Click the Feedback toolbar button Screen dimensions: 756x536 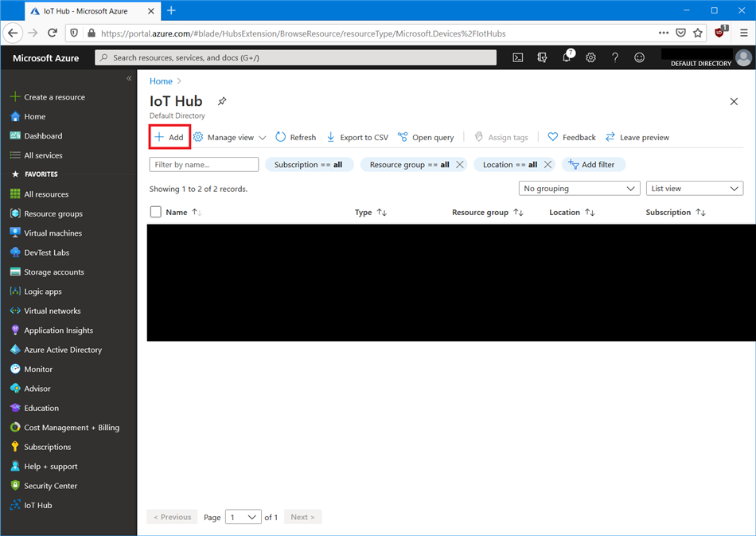coord(572,138)
